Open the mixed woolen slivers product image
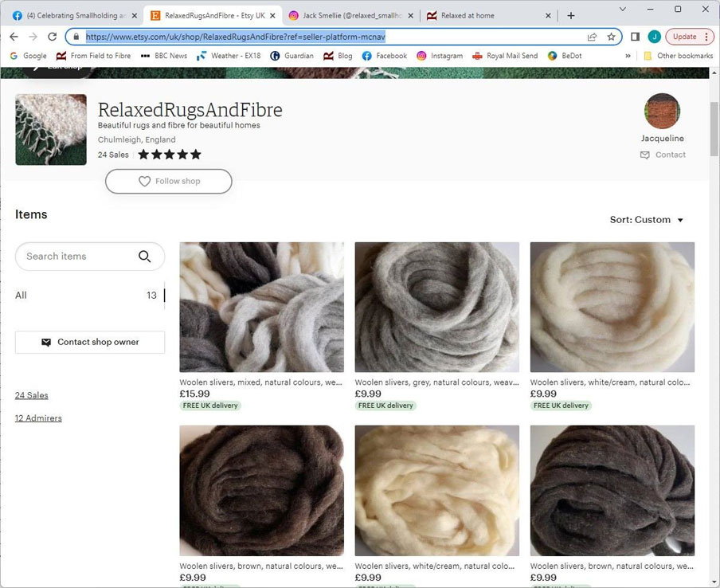Viewport: 720px width, 588px height. tap(262, 307)
